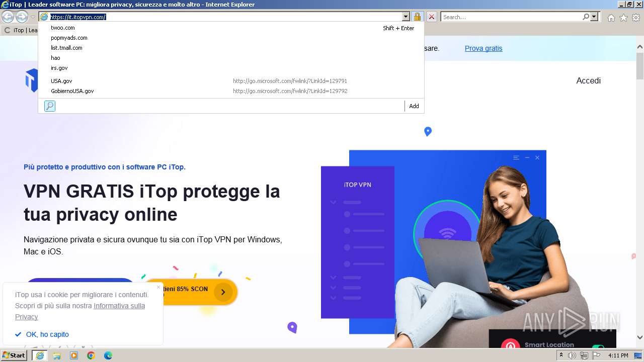Screen dimensions: 644x362
Task: Choose USA.gov favorites suggestion
Action: tap(231, 81)
